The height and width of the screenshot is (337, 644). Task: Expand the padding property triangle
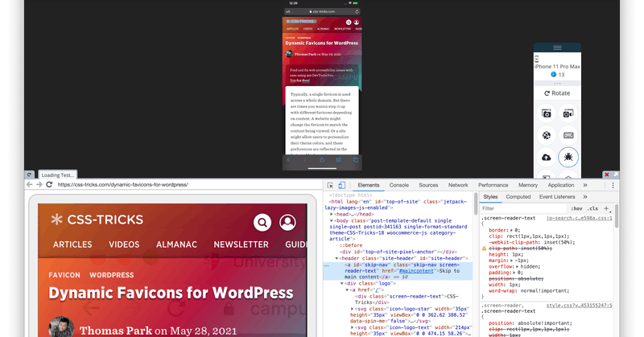[514, 273]
